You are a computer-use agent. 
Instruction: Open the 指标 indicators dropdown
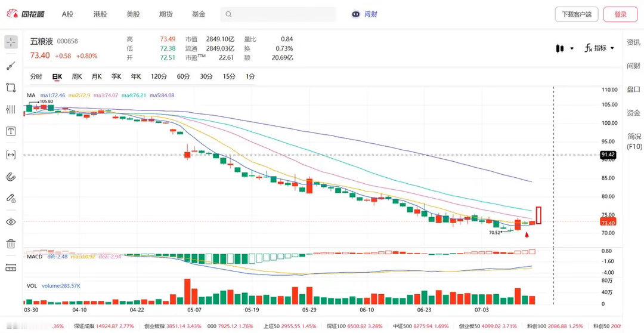[x=599, y=48]
